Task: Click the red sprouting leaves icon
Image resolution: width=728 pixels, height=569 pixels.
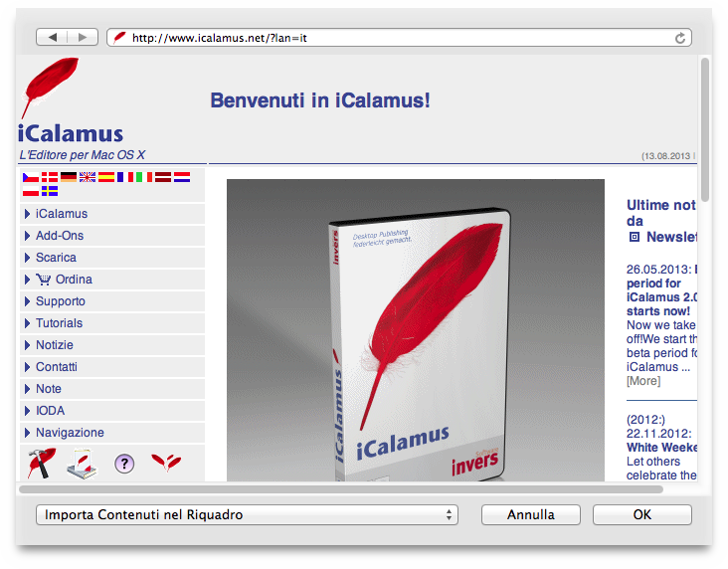Action: 166,463
